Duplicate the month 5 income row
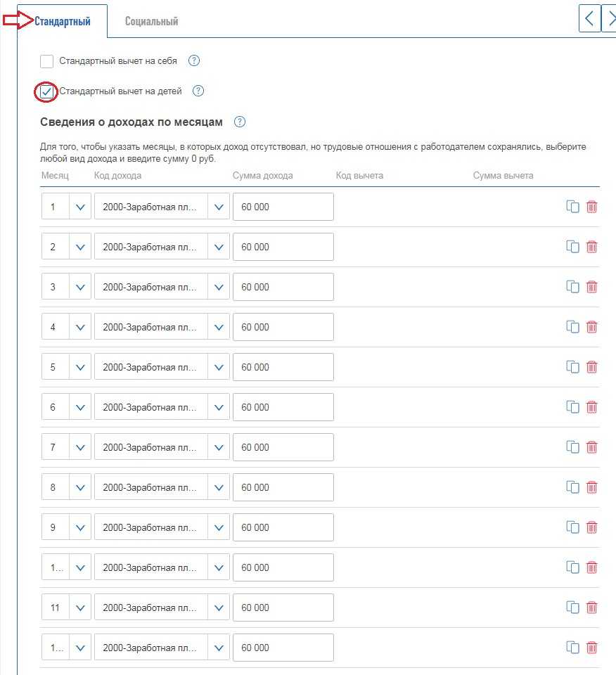616x675 pixels. [x=572, y=367]
